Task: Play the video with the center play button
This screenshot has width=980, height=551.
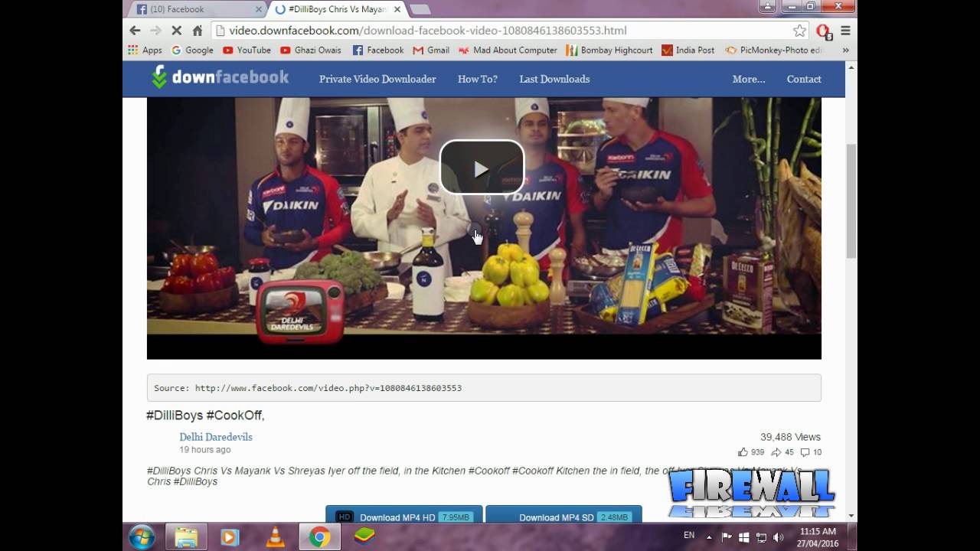Action: [482, 168]
